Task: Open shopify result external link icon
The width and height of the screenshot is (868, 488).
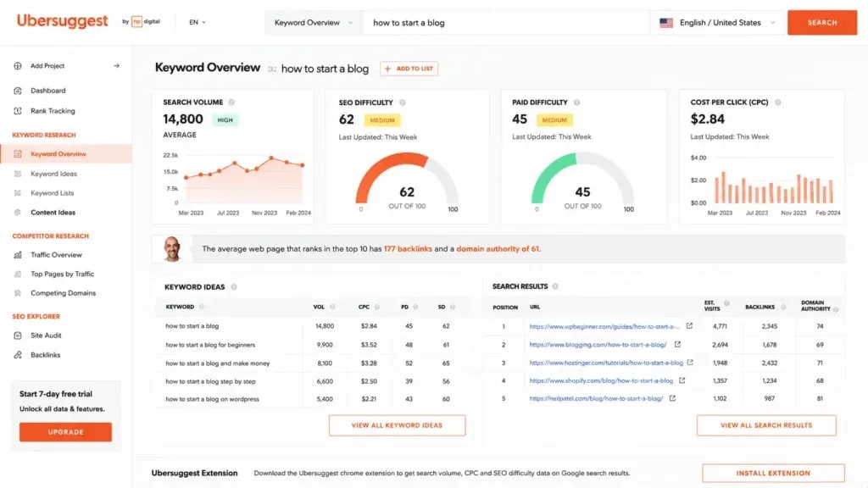Action: pyautogui.click(x=682, y=380)
